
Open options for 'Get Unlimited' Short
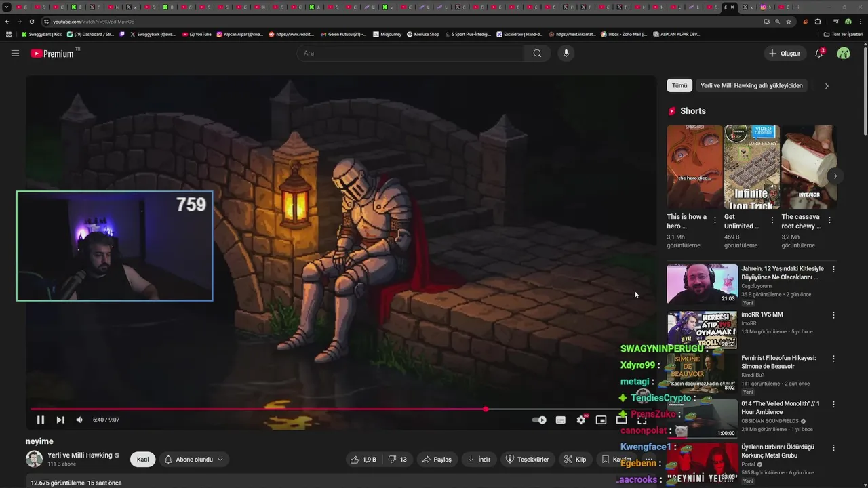pyautogui.click(x=772, y=220)
